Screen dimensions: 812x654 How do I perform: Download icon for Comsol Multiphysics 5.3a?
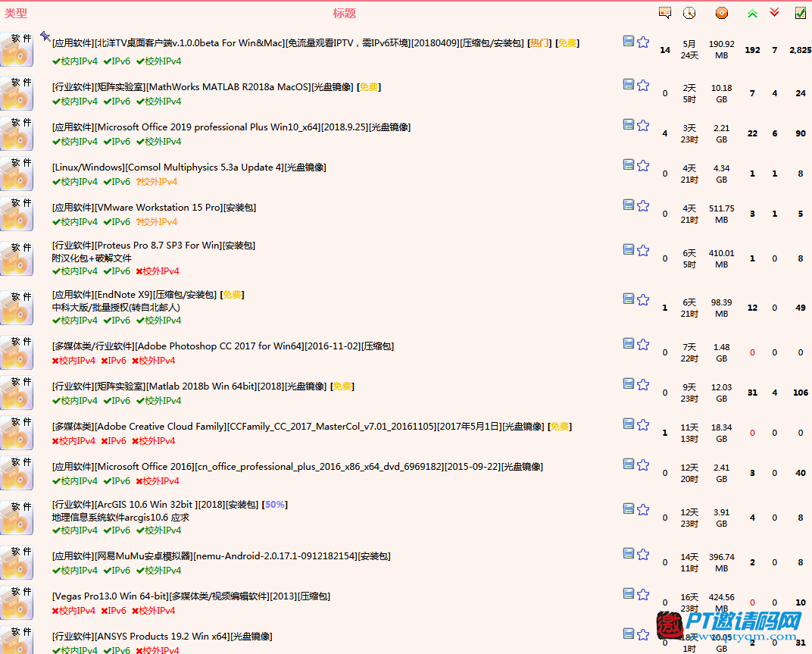click(x=628, y=164)
